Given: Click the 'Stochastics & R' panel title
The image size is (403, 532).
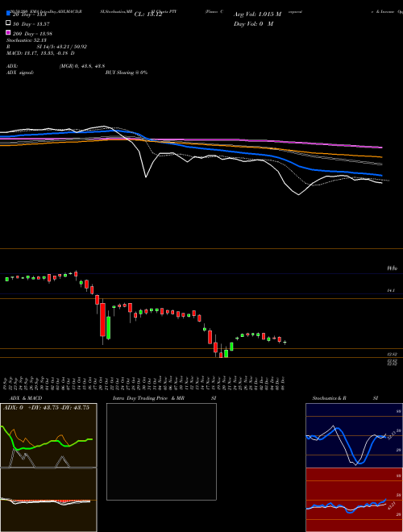Looking at the screenshot, I should [329, 398].
